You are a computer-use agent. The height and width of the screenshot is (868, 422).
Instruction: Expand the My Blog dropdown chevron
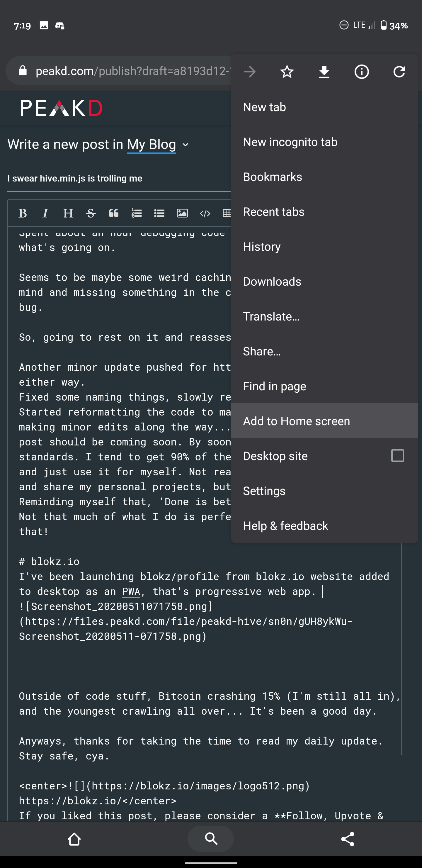(185, 145)
